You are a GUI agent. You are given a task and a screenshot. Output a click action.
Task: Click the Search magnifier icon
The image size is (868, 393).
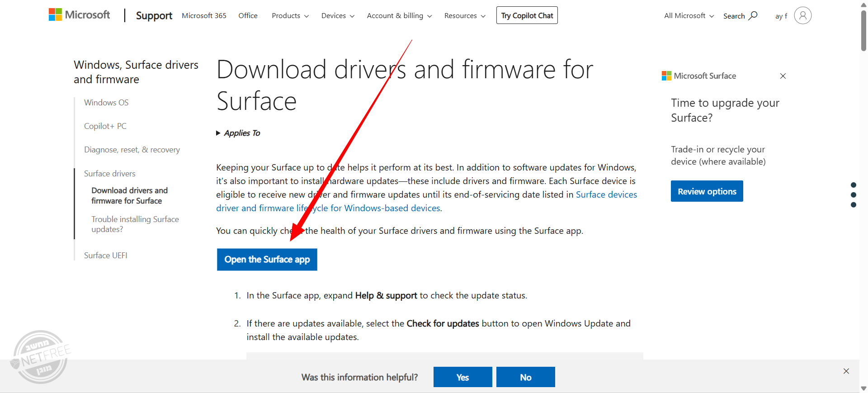tap(753, 15)
